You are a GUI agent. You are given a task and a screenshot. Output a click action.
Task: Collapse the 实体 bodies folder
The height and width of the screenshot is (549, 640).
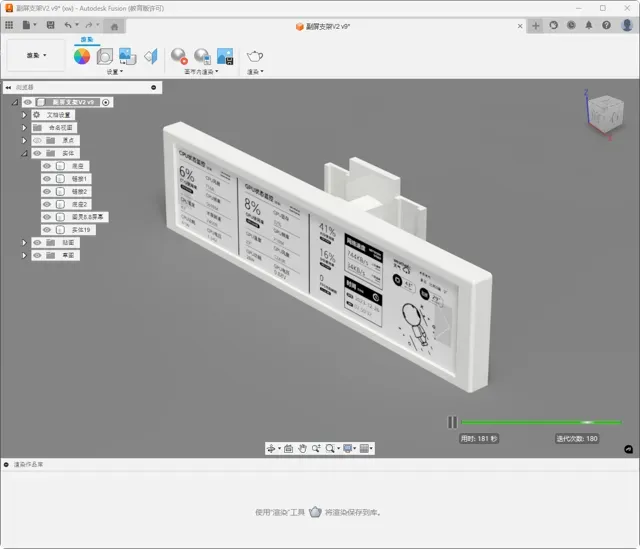click(x=24, y=153)
